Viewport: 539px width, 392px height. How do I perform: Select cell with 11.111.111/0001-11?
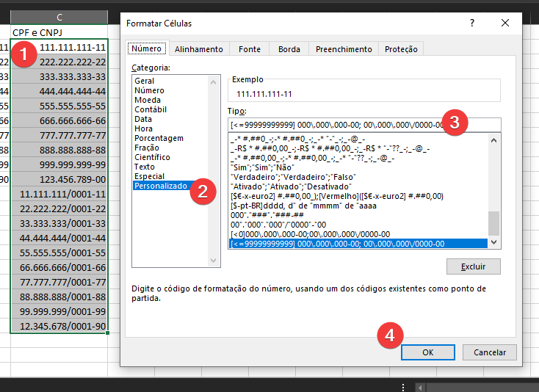59,194
